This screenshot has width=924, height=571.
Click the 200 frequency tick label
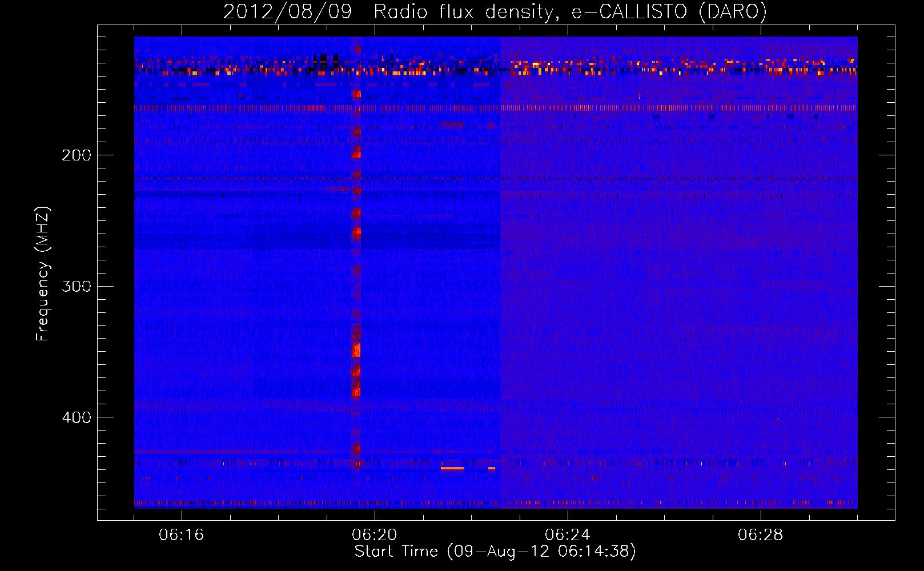click(77, 155)
